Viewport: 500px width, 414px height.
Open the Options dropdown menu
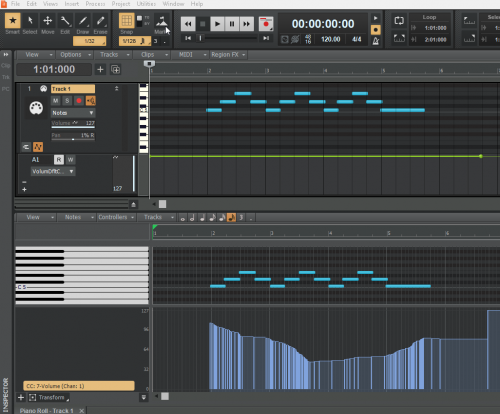75,55
